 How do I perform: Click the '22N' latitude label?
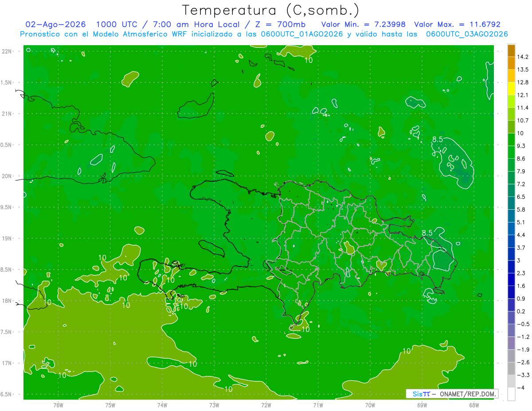coord(6,51)
